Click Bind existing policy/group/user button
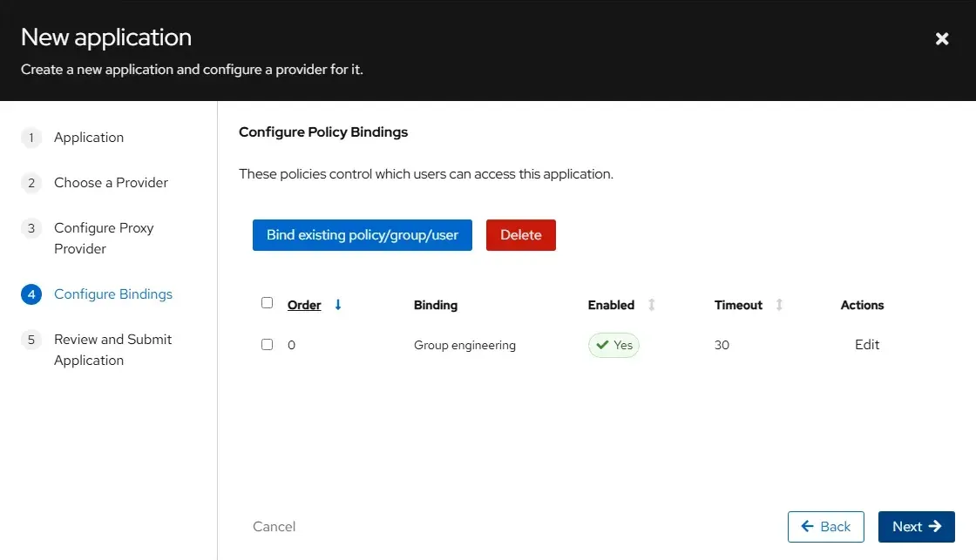This screenshot has width=976, height=560. pyautogui.click(x=363, y=235)
